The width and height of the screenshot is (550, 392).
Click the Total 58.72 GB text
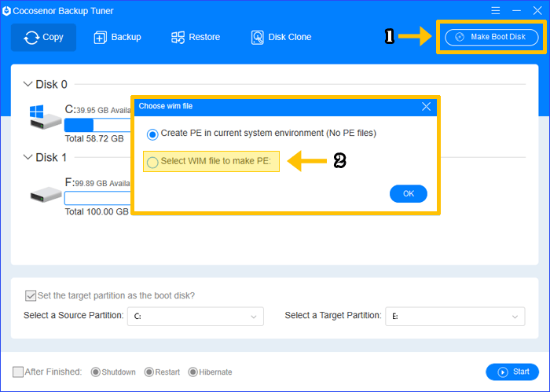coord(94,138)
